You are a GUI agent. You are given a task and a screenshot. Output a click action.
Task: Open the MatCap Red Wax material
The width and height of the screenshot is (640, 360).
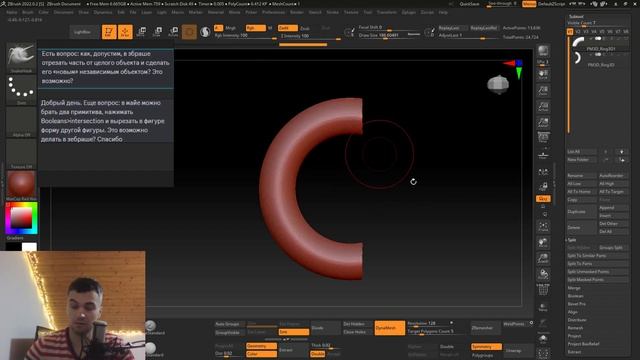[x=21, y=185]
